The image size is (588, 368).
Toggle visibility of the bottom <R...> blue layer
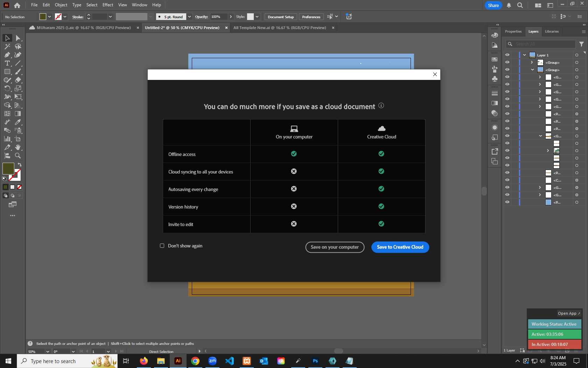pos(507,202)
